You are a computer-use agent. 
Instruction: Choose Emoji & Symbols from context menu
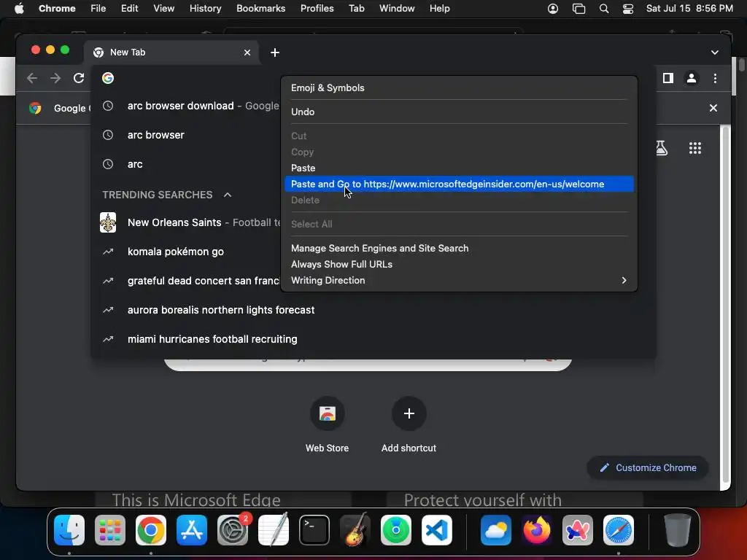click(x=459, y=87)
